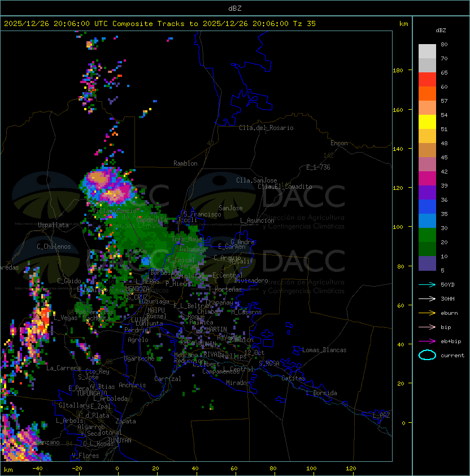Pick the bright yellow swatch in the dBZ scale

click(x=427, y=122)
